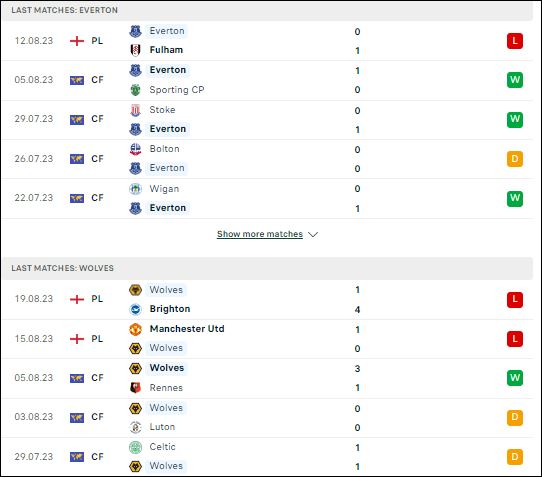This screenshot has height=477, width=542.
Task: Open the Wolves vs Rennes 05.08.23 match row
Action: 267,378
